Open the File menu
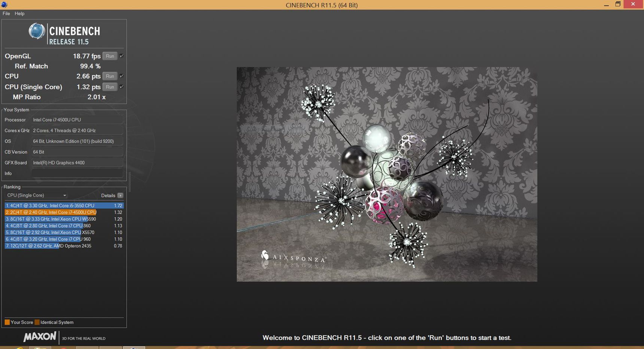Image resolution: width=644 pixels, height=349 pixels. pos(6,13)
